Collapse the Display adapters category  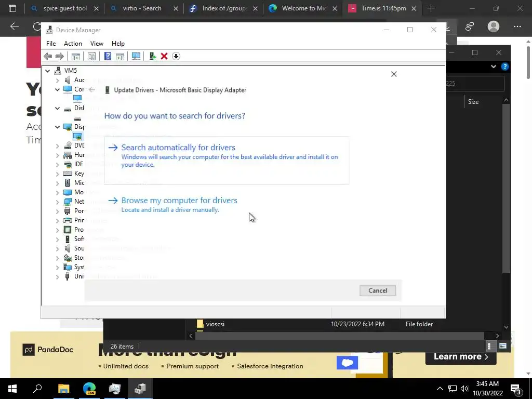57,127
